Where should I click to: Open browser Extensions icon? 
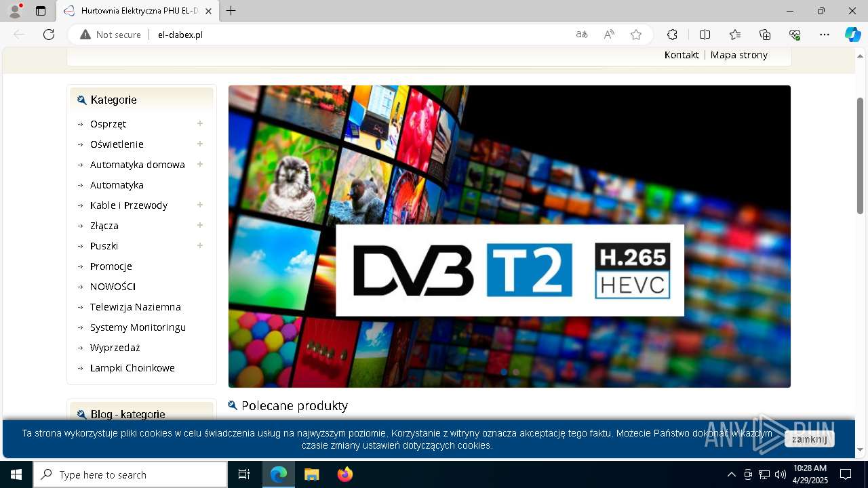[672, 35]
